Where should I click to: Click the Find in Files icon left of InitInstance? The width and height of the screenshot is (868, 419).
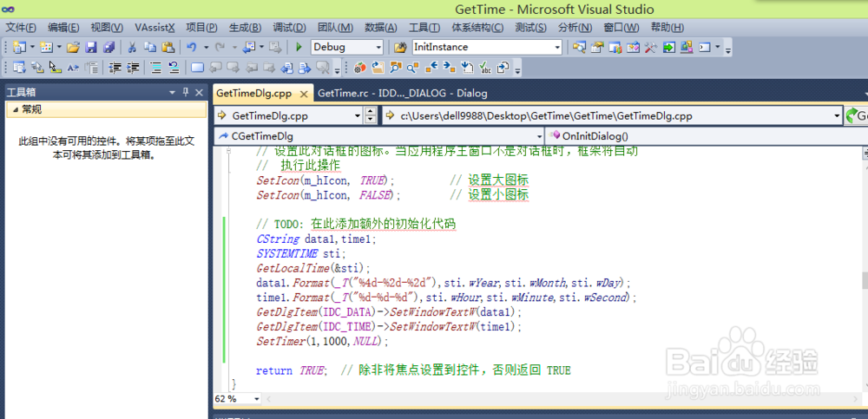[400, 47]
